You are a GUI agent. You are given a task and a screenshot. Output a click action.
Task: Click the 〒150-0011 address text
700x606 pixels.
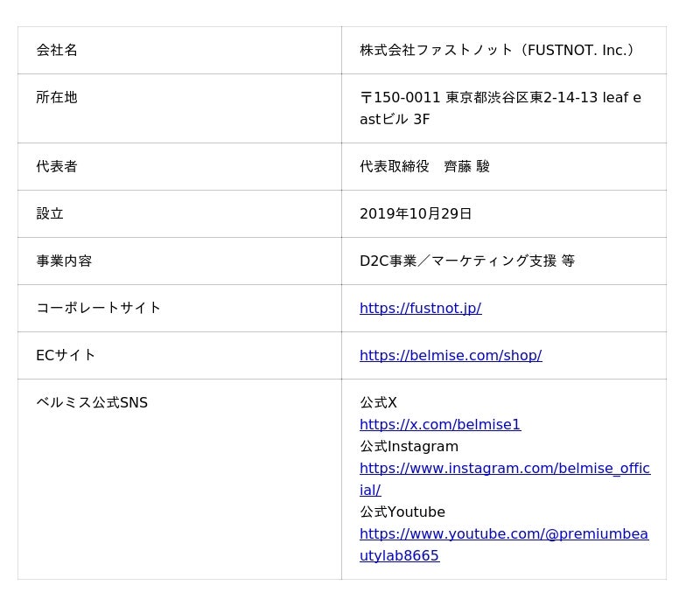(x=500, y=97)
